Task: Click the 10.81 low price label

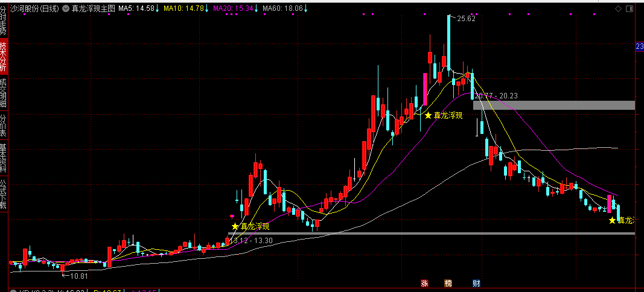Action: (x=79, y=276)
